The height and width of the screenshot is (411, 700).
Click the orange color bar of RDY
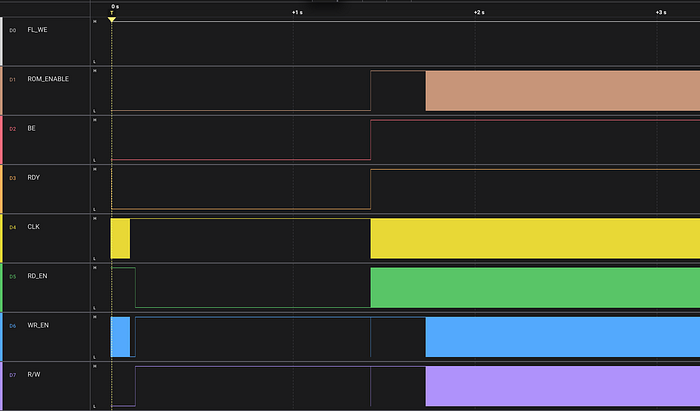1,189
